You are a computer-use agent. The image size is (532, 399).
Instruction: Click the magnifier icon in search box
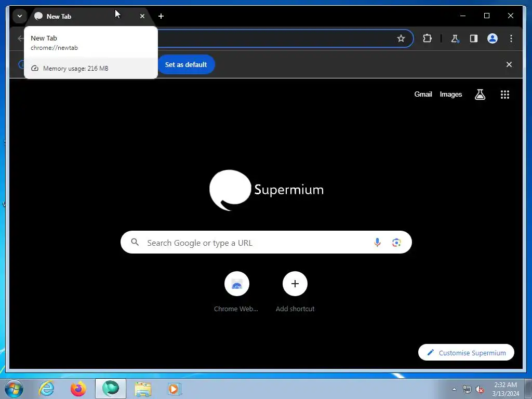click(x=135, y=242)
